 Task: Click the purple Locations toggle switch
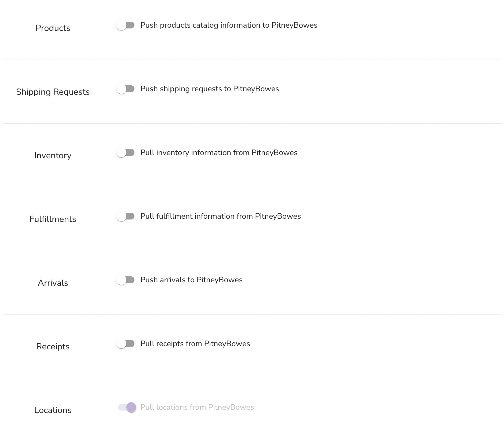[x=127, y=407]
